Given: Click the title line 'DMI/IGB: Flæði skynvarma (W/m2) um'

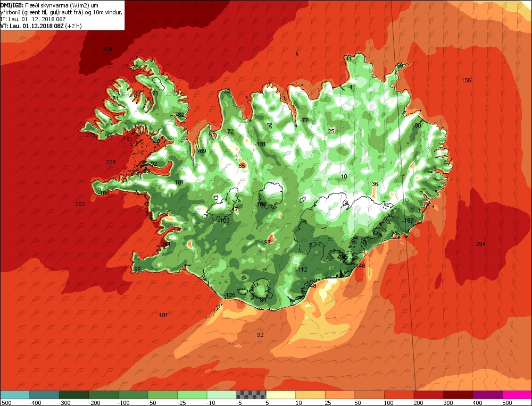Looking at the screenshot, I should point(49,5).
